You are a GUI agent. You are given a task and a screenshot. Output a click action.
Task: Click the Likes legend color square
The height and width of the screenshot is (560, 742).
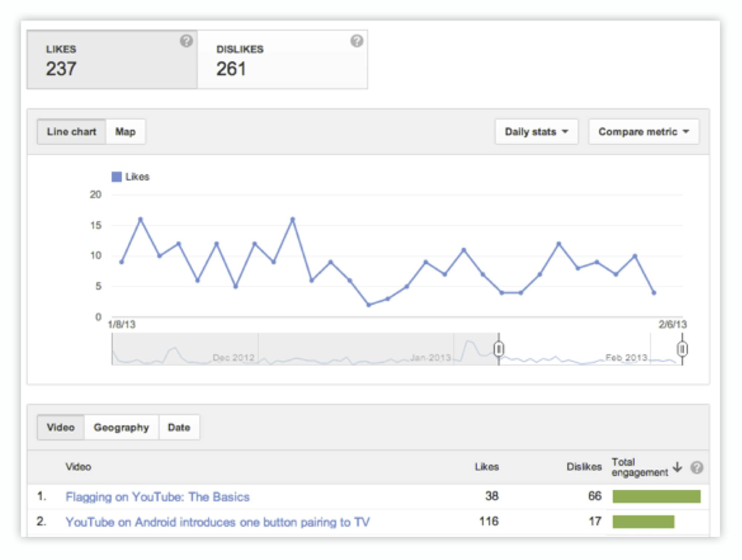point(117,177)
